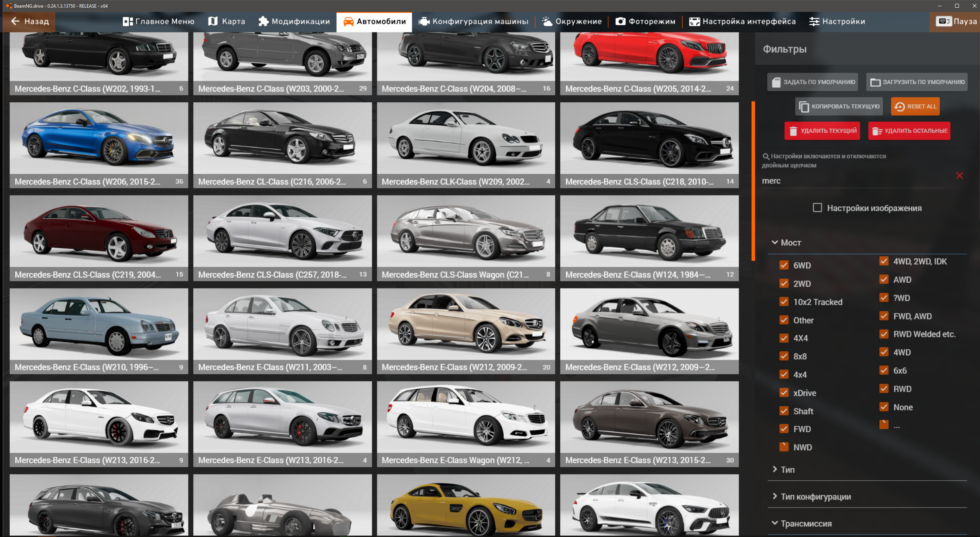The height and width of the screenshot is (537, 980).
Task: Select the blue Mercedes-Benz C-Class W206
Action: 99,145
